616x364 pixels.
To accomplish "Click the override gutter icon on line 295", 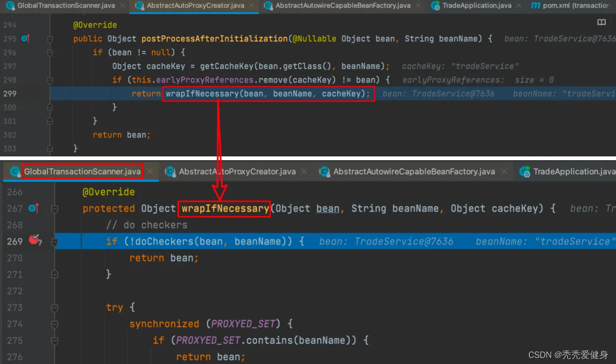I will (x=25, y=39).
